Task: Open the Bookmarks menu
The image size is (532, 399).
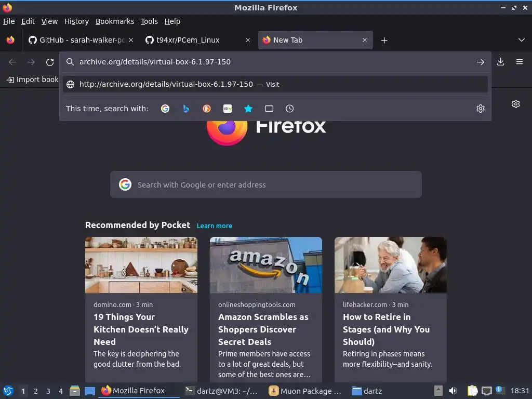Action: (115, 21)
